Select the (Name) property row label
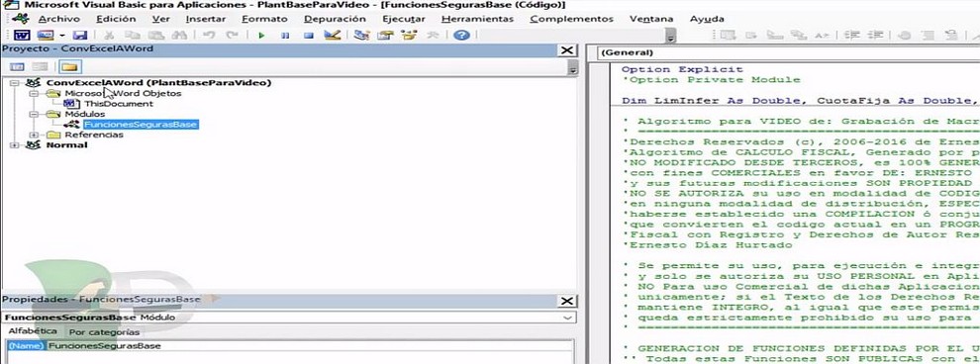980x364 pixels. pos(26,346)
